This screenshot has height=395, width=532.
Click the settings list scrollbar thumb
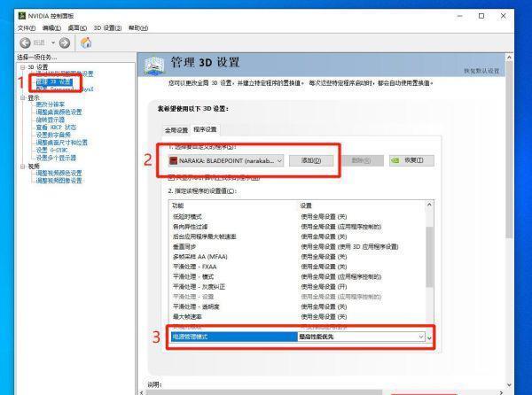[x=429, y=257]
